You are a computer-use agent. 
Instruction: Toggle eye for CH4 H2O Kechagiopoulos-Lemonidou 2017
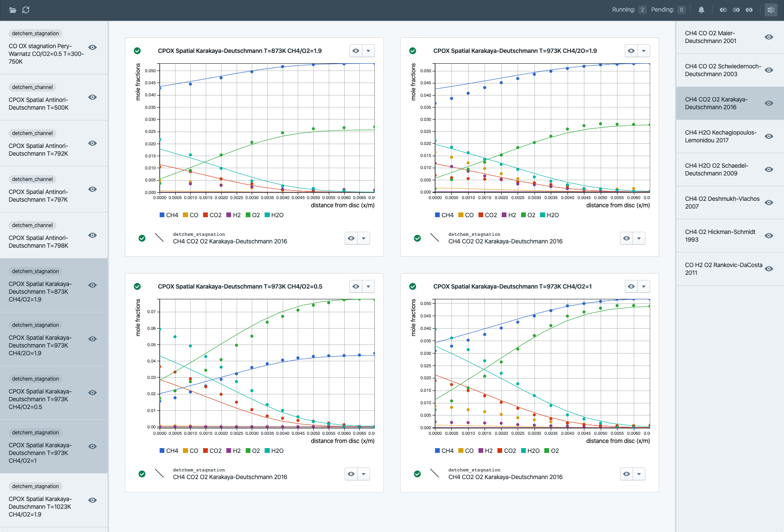(x=769, y=136)
